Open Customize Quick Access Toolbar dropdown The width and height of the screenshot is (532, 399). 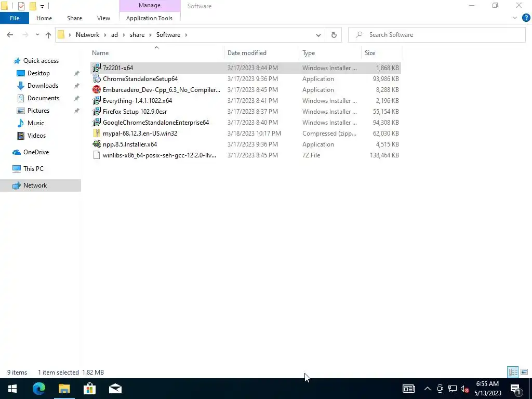click(42, 6)
